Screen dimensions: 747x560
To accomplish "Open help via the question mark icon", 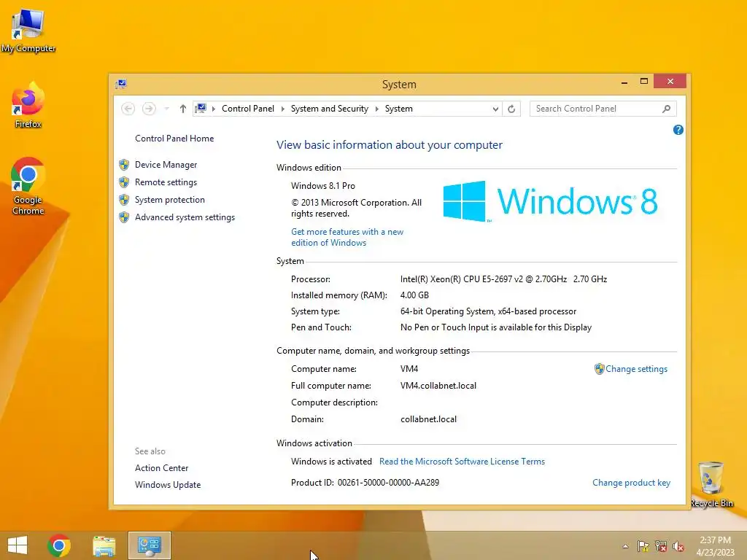I will click(678, 130).
